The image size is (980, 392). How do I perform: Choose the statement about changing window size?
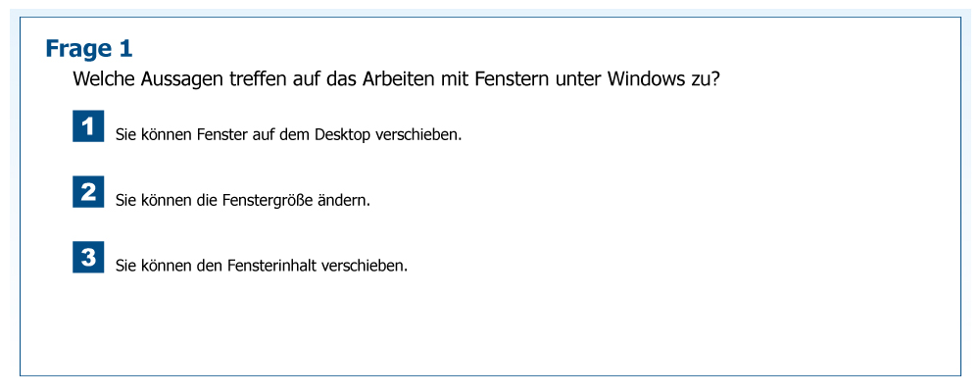242,200
